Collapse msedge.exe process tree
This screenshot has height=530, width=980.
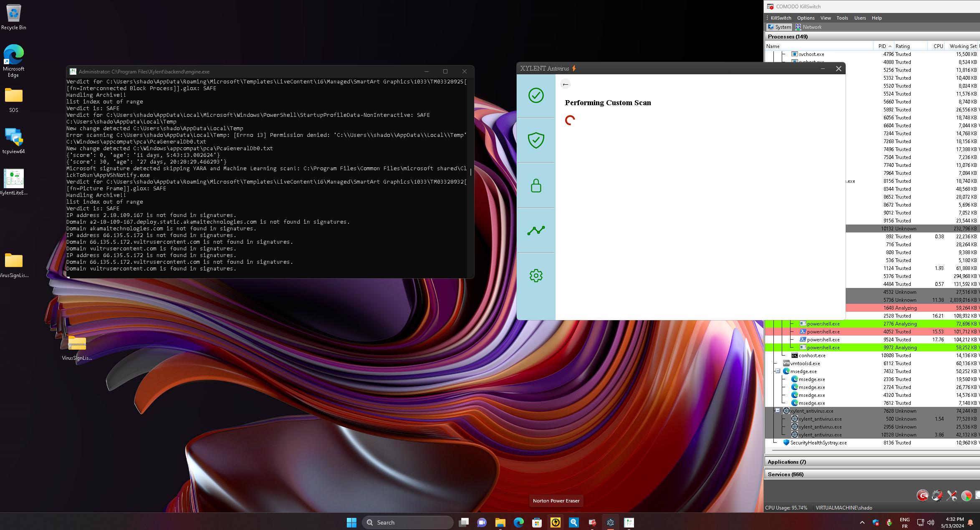click(778, 371)
